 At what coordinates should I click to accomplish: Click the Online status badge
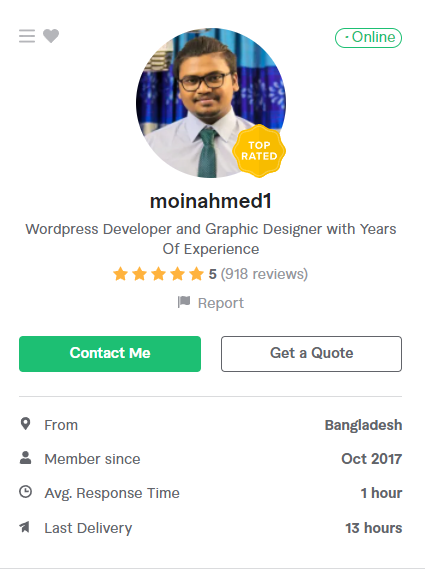point(368,38)
